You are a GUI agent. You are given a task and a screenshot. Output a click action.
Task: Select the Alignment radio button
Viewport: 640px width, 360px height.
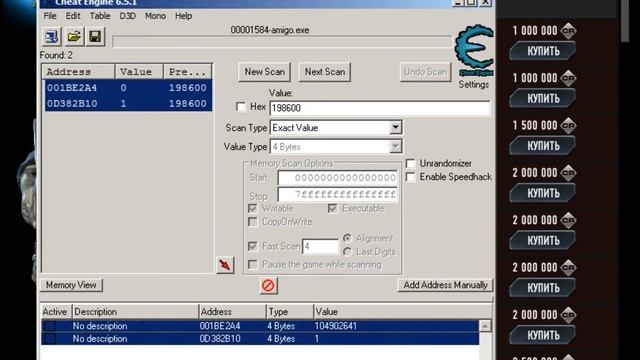pos(347,238)
